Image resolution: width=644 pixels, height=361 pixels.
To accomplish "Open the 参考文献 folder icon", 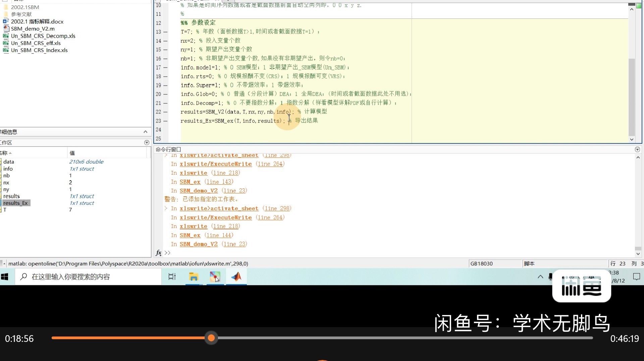I will (6, 14).
